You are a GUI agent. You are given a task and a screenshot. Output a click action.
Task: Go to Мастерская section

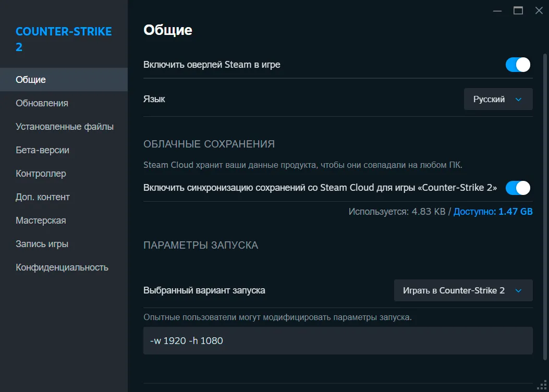point(64,220)
